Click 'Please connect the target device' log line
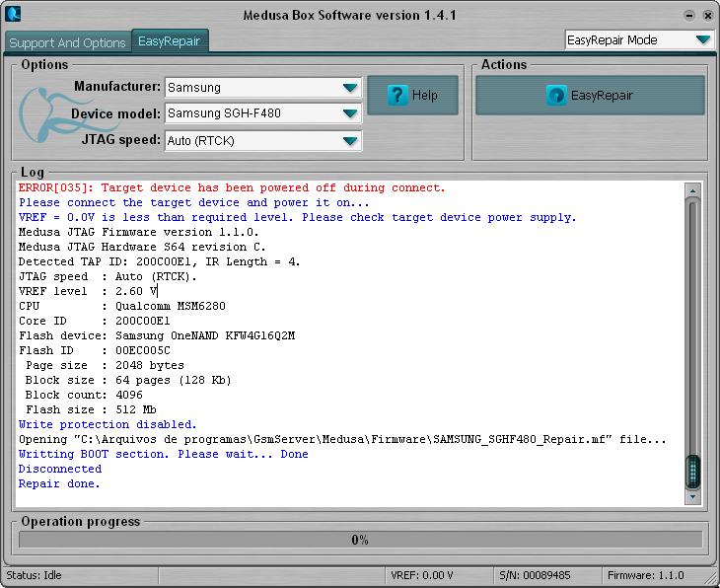 [x=193, y=202]
